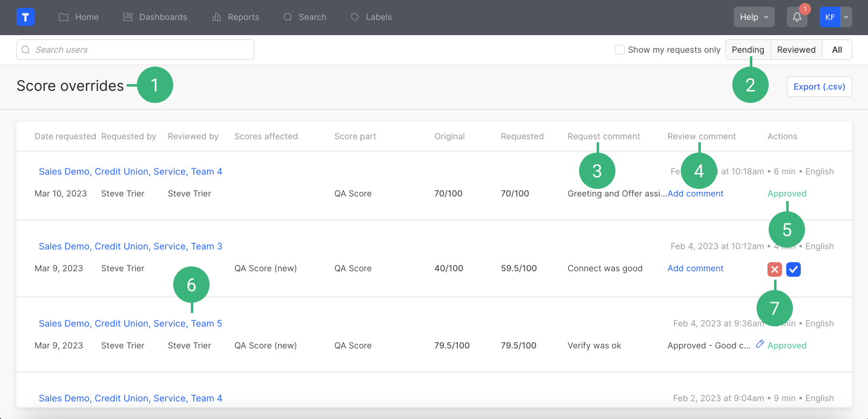Click the Reports bar chart icon
The width and height of the screenshot is (868, 419).
click(x=216, y=17)
